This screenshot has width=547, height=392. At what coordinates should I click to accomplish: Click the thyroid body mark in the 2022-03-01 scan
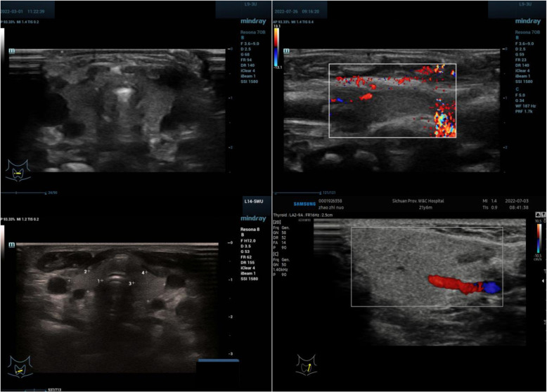(18, 171)
